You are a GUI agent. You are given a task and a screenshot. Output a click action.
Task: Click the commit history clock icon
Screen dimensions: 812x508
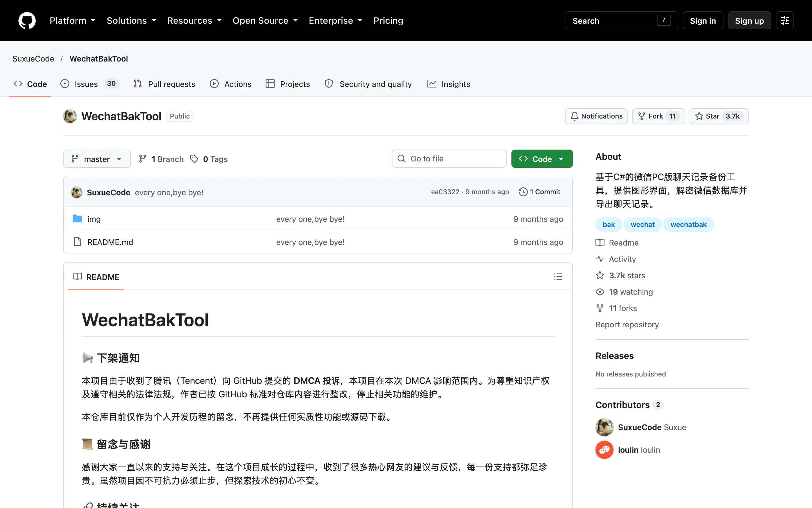pyautogui.click(x=523, y=192)
